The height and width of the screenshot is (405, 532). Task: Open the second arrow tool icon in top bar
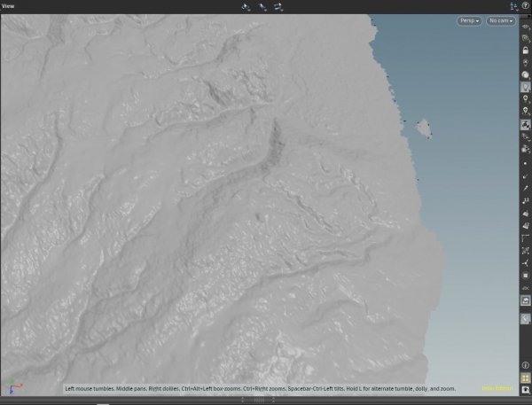[x=262, y=7]
